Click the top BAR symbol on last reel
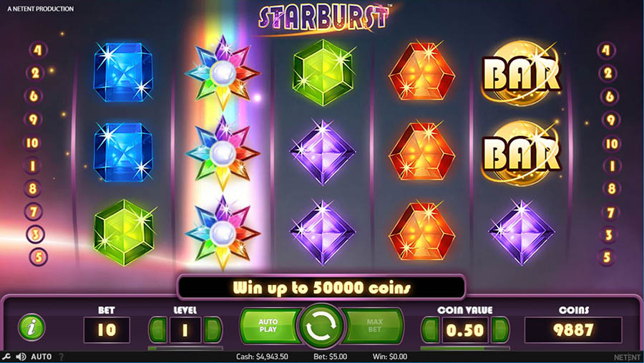The width and height of the screenshot is (644, 363). [x=521, y=74]
